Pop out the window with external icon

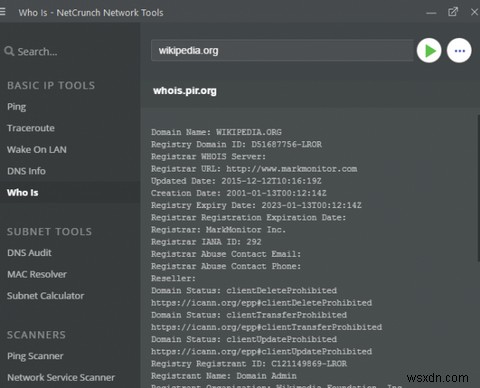[453, 12]
